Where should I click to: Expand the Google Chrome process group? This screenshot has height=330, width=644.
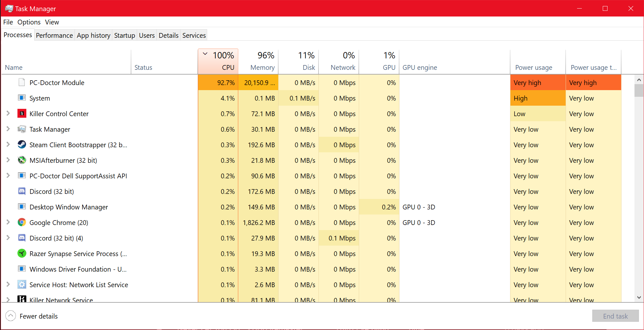8,222
